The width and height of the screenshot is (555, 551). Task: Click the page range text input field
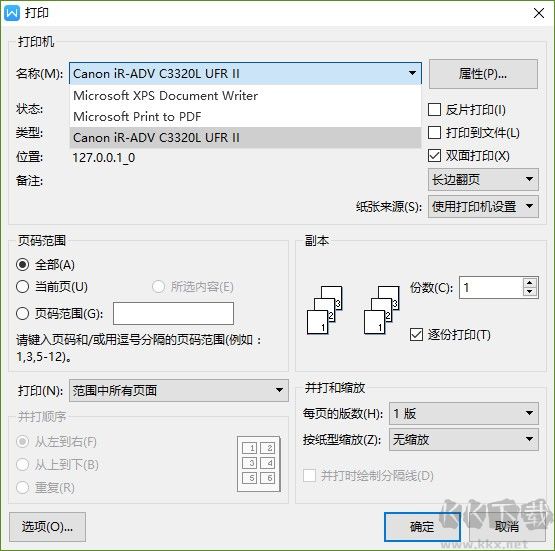coord(173,313)
